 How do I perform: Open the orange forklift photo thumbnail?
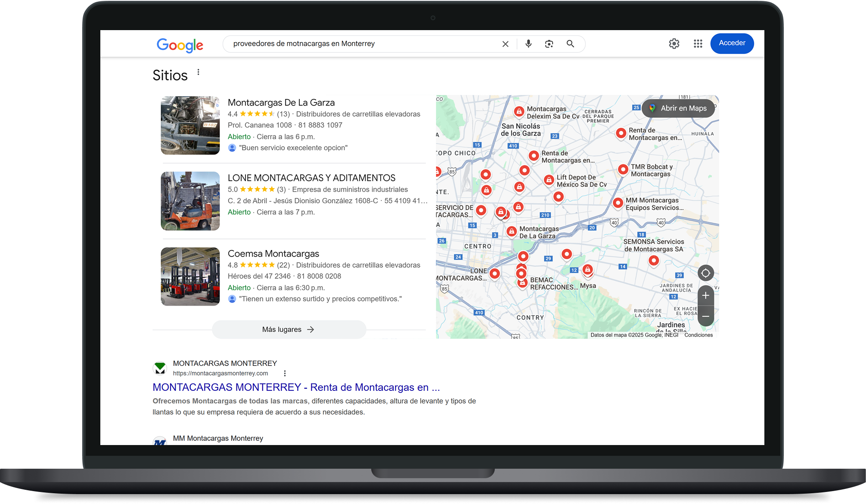190,201
